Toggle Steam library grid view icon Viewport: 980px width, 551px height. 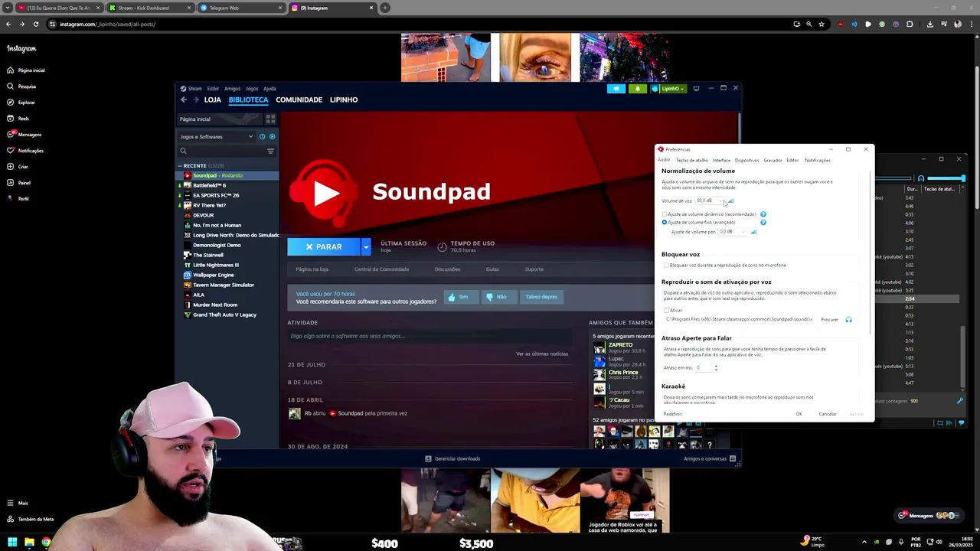tap(270, 119)
